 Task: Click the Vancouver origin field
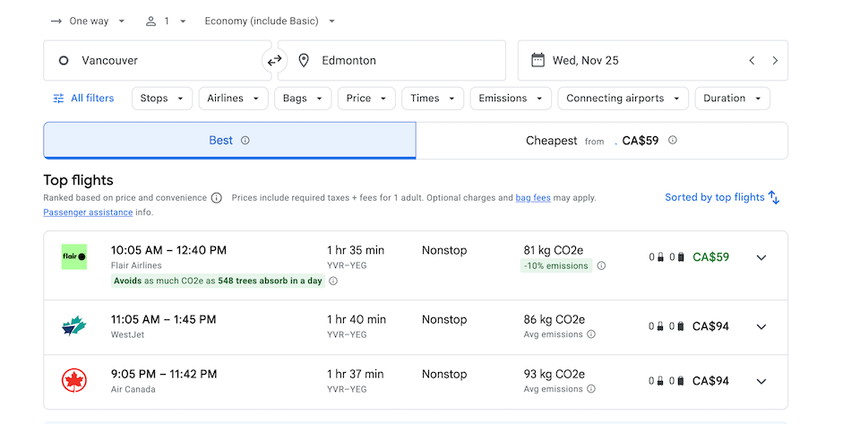point(157,60)
